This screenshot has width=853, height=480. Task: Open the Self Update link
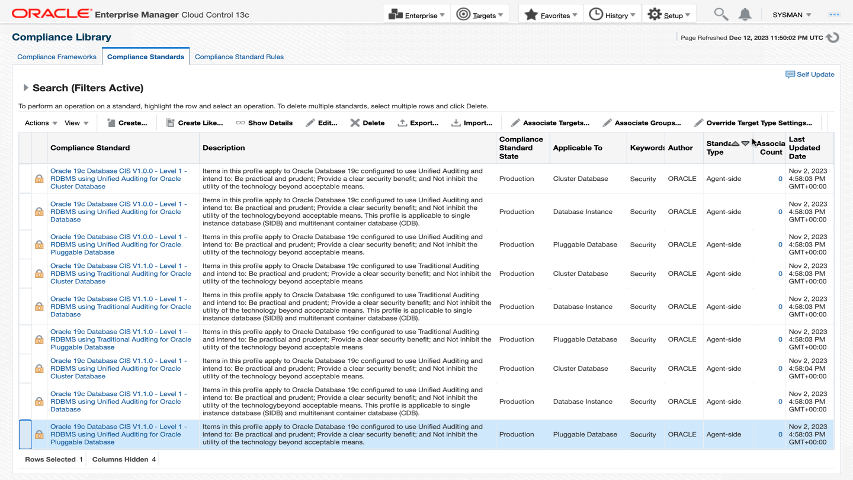pyautogui.click(x=809, y=75)
